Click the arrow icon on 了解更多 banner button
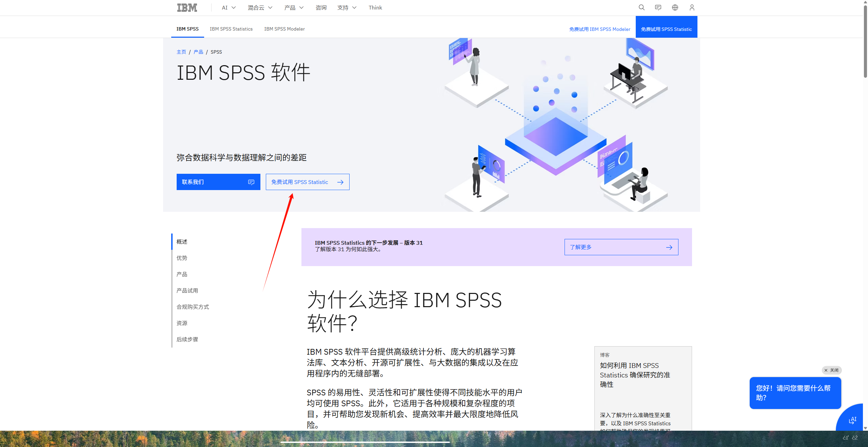 coord(669,247)
